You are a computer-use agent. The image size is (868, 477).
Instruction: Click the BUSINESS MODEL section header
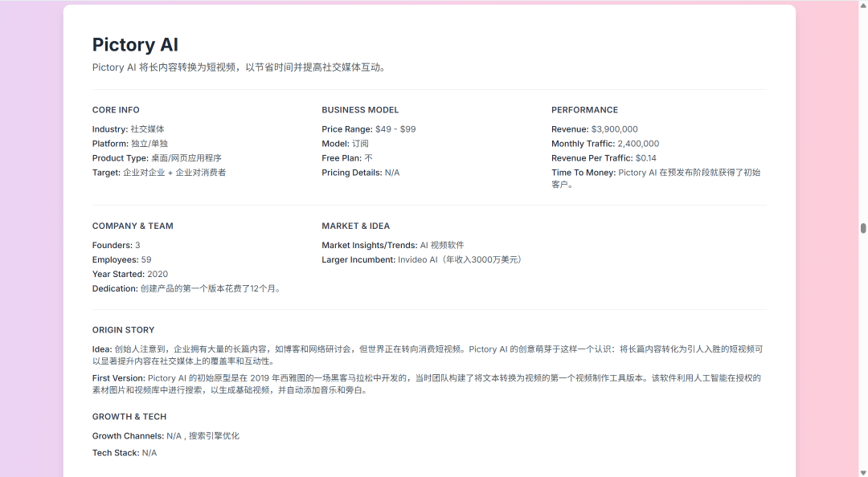tap(360, 109)
